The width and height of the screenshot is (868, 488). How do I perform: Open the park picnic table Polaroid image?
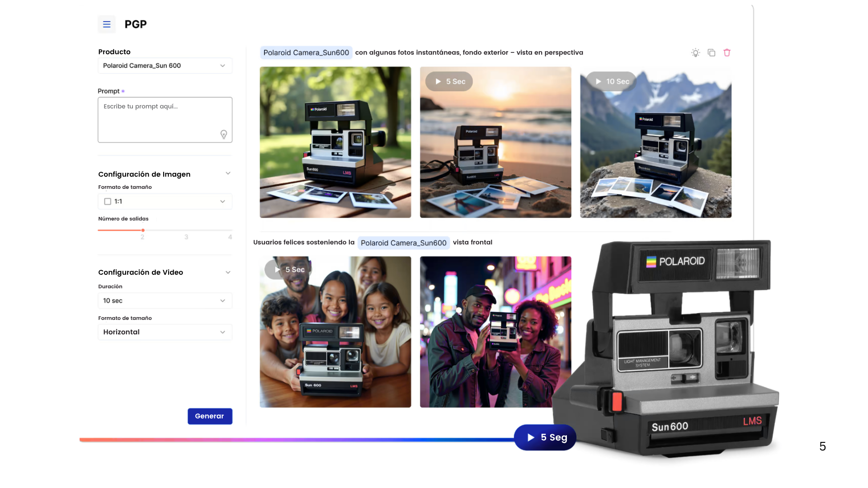(335, 142)
